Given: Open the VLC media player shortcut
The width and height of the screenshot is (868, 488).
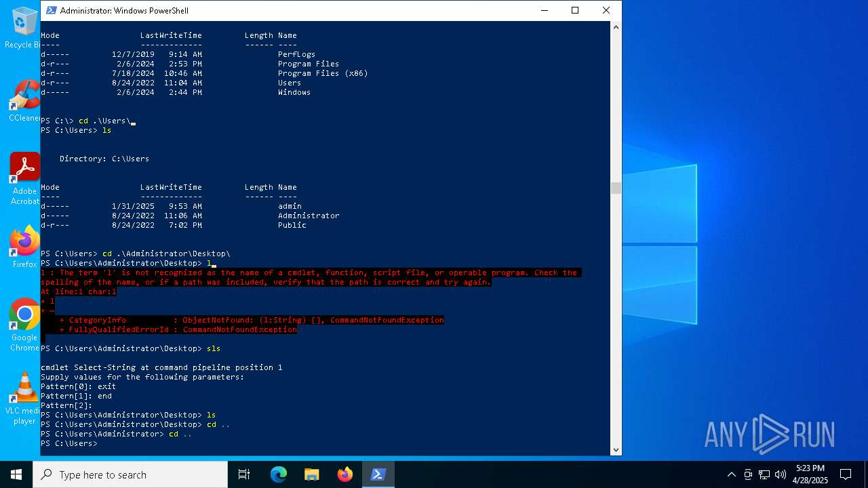Looking at the screenshot, I should pos(23,399).
